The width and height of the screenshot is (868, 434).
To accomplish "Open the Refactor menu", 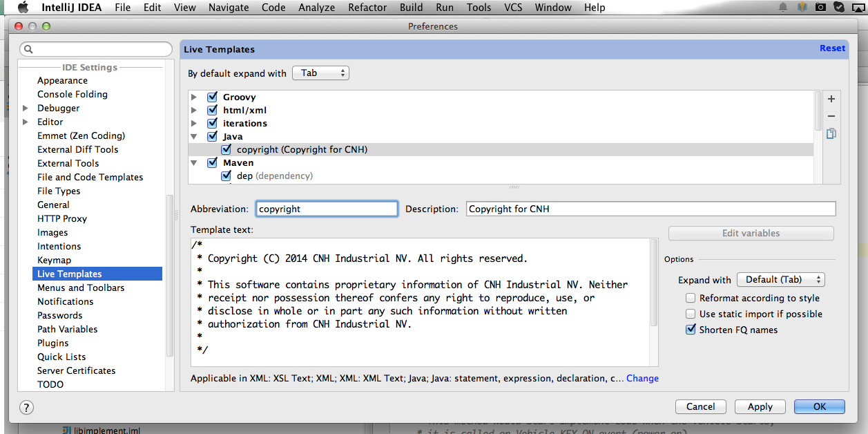I will pyautogui.click(x=367, y=8).
